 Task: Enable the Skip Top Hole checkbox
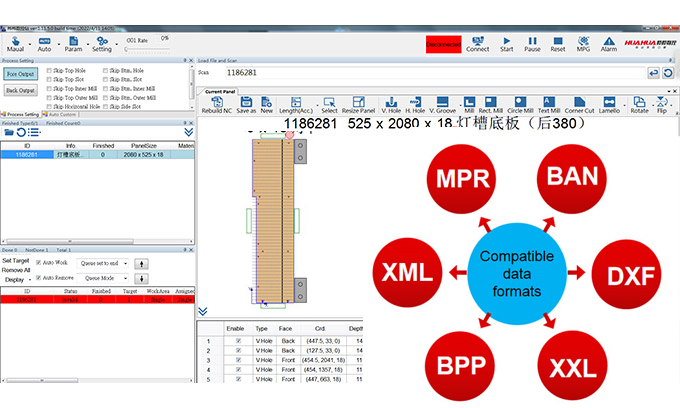[x=50, y=69]
